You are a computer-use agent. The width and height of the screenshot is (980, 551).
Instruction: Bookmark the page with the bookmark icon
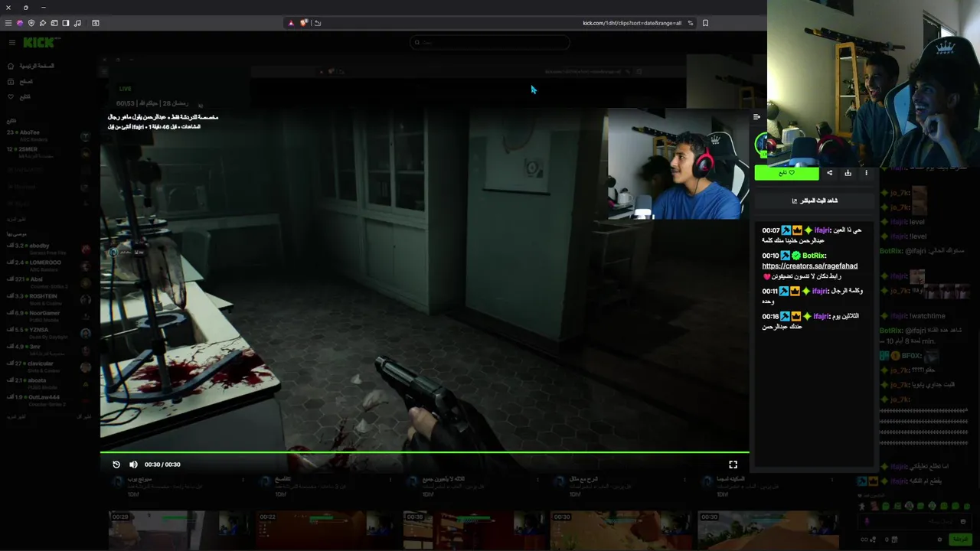705,23
